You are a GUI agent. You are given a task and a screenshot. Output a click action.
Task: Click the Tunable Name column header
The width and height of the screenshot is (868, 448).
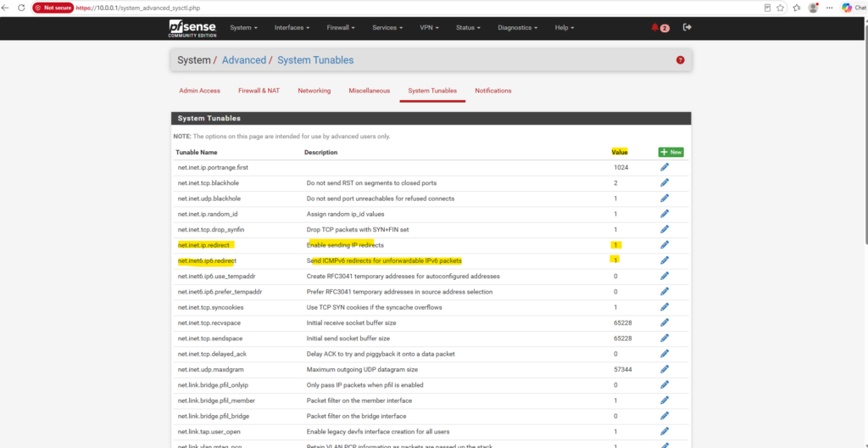[197, 152]
